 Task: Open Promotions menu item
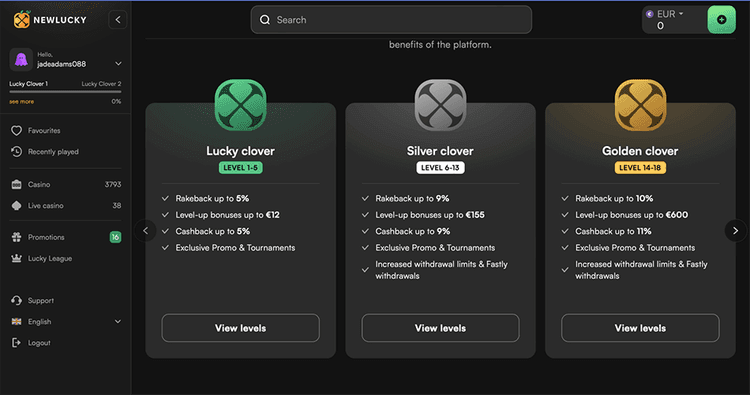click(x=66, y=237)
